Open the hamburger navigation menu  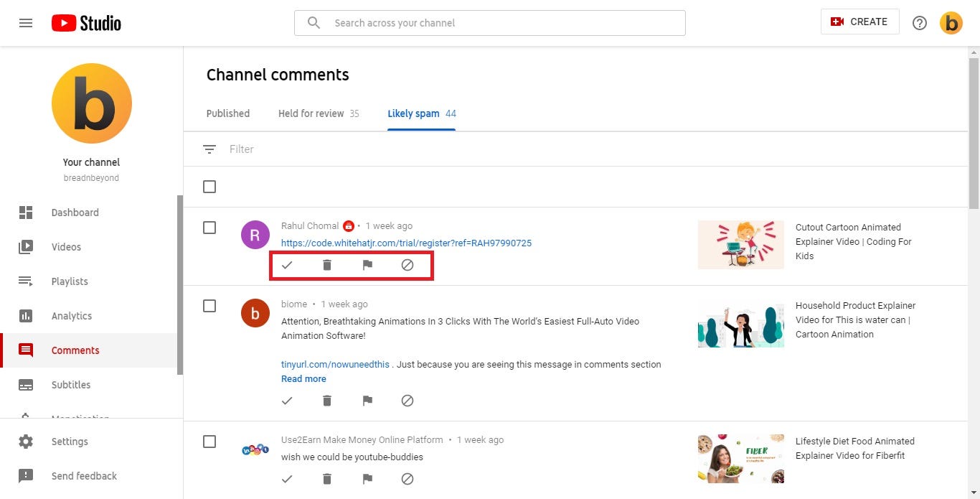pos(26,22)
